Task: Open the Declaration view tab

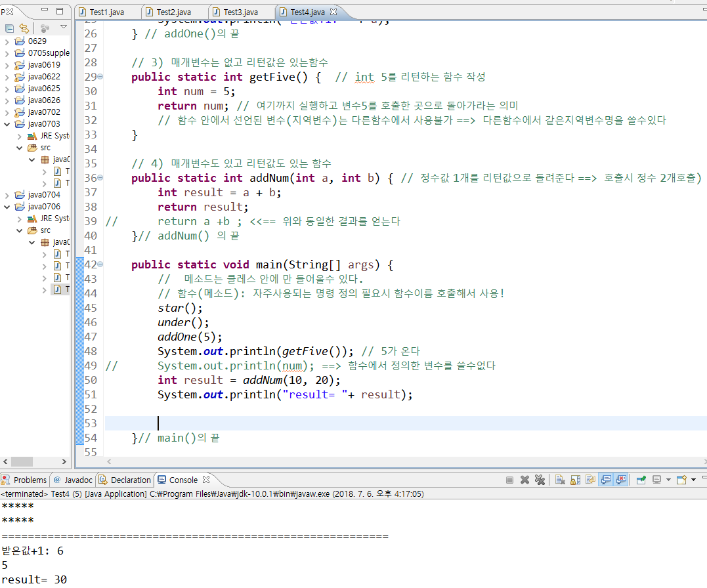Action: [125, 480]
